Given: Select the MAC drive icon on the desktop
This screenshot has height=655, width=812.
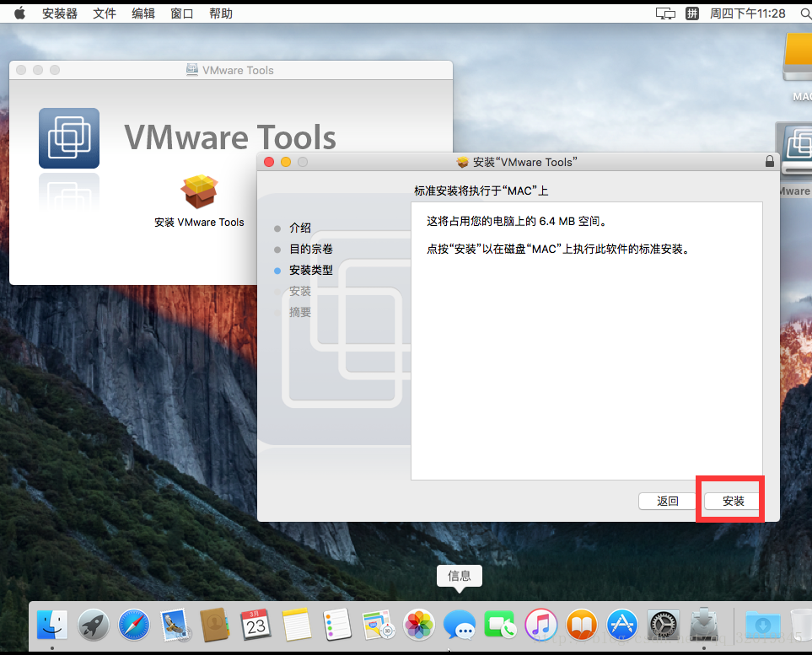Looking at the screenshot, I should 799,57.
